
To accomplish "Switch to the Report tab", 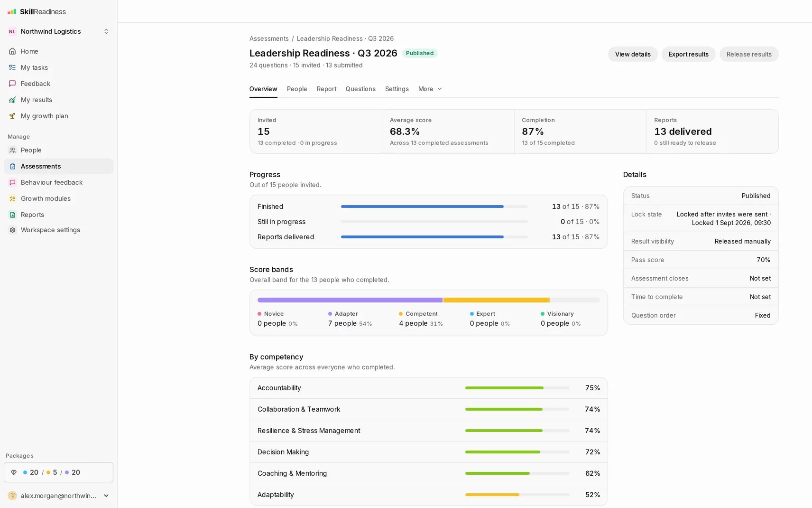I will pos(326,89).
